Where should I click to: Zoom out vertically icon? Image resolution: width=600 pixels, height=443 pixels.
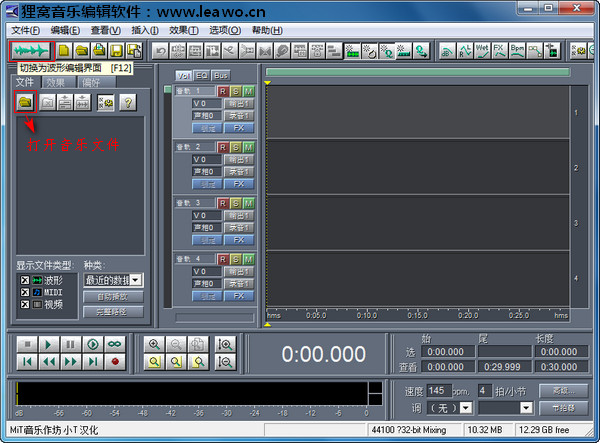tap(225, 362)
